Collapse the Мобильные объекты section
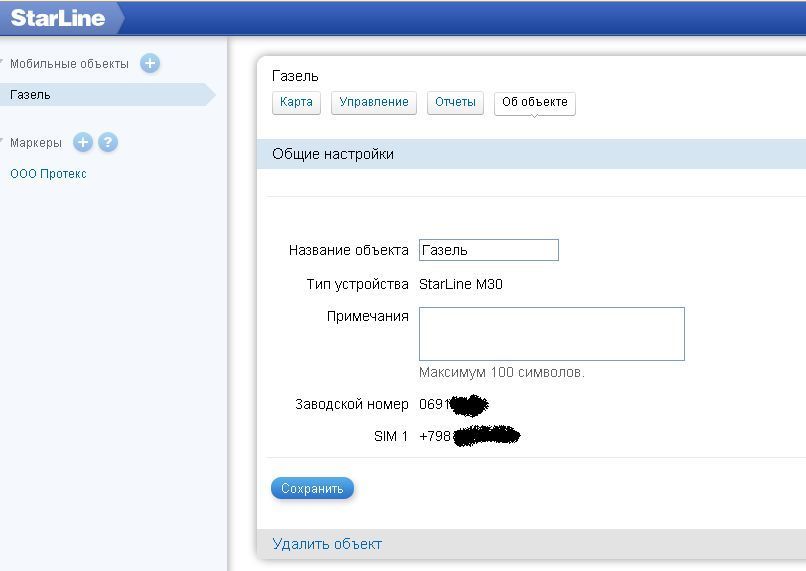Viewport: 806px width, 571px height. tap(4, 62)
